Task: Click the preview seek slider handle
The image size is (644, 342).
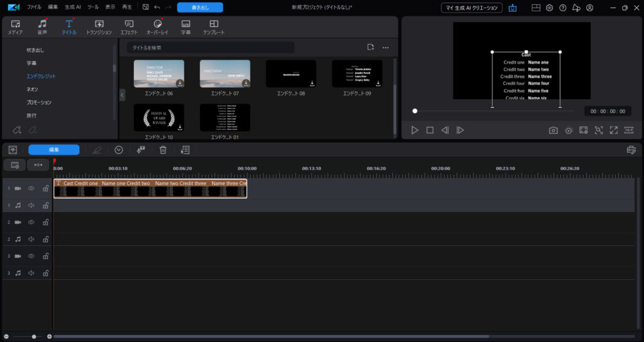Action: tap(414, 111)
